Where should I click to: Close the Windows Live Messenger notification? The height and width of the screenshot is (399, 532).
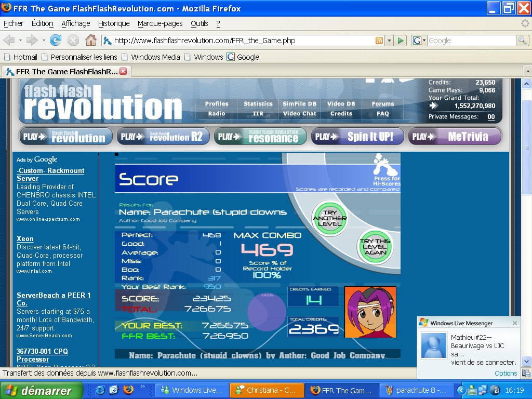[515, 323]
